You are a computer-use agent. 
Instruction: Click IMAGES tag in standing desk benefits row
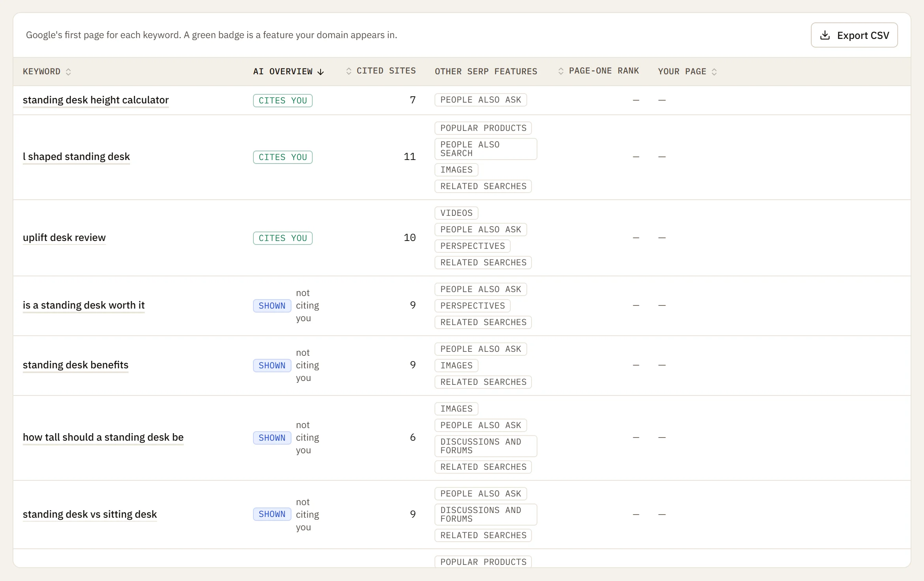pyautogui.click(x=456, y=366)
